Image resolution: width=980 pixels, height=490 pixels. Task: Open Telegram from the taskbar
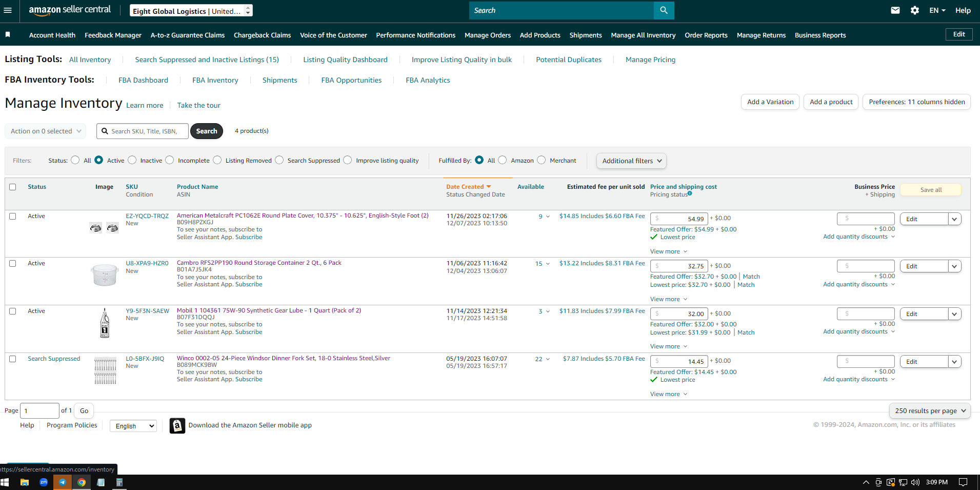(63, 482)
